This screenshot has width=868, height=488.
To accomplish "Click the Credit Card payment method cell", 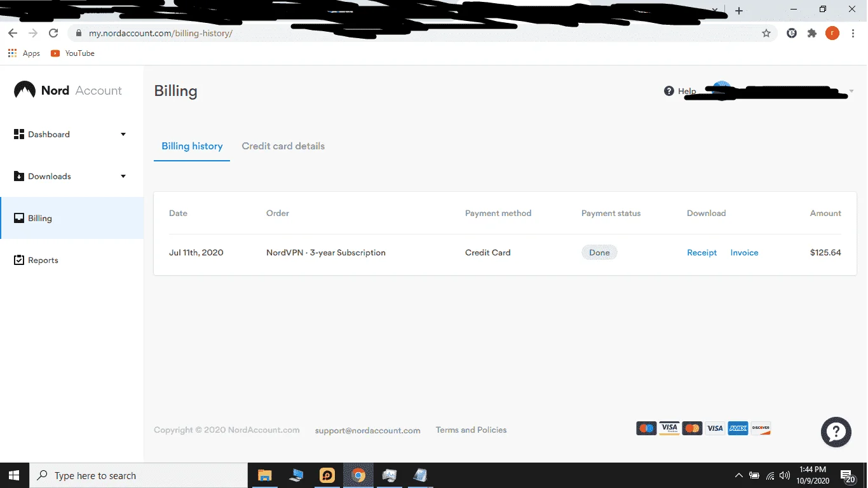I will pos(488,252).
